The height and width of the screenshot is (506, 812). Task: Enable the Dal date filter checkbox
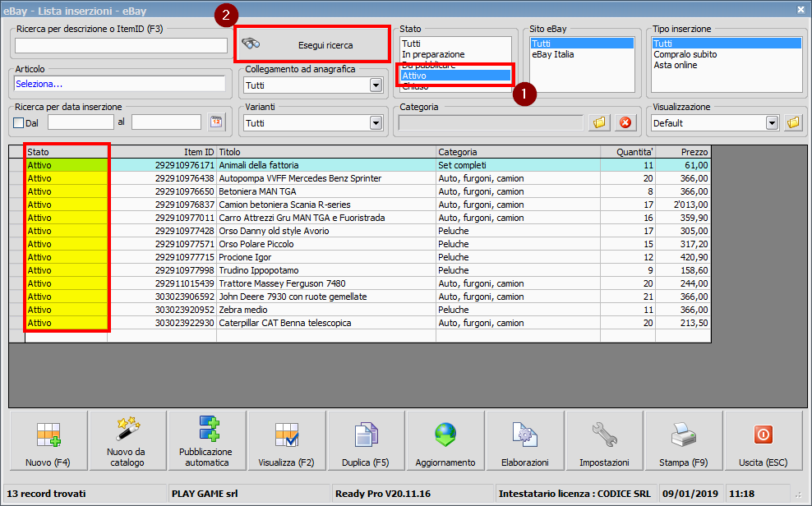[19, 122]
